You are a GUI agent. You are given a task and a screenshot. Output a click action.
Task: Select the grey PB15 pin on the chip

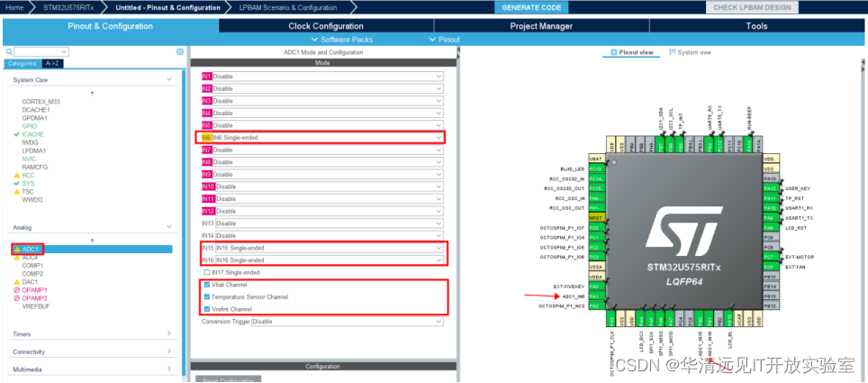click(x=770, y=277)
